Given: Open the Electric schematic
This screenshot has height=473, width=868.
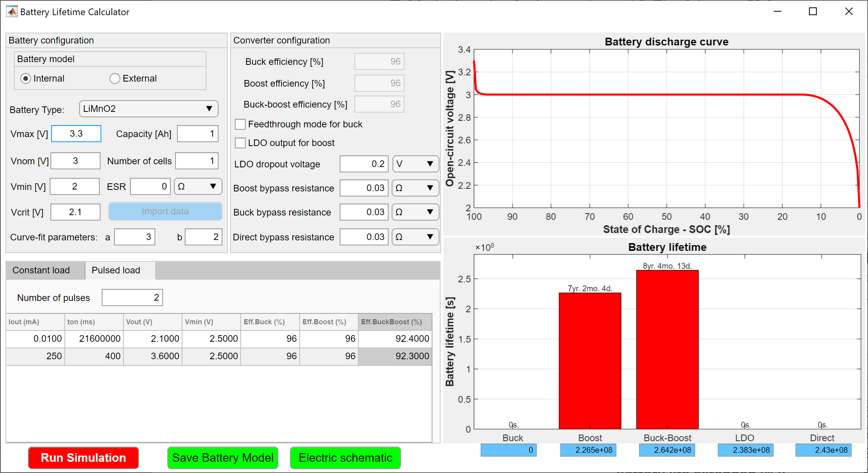Looking at the screenshot, I should click(345, 458).
